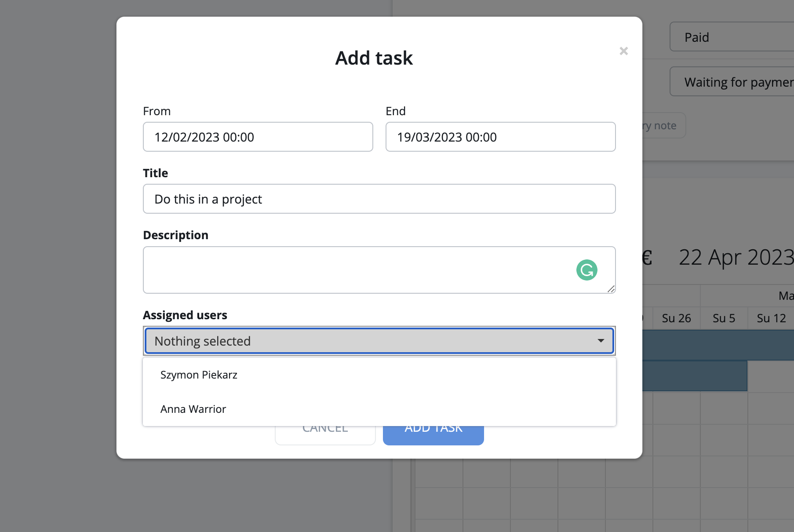Select Szymon Piekarz from the list
The width and height of the screenshot is (794, 532).
click(x=199, y=375)
